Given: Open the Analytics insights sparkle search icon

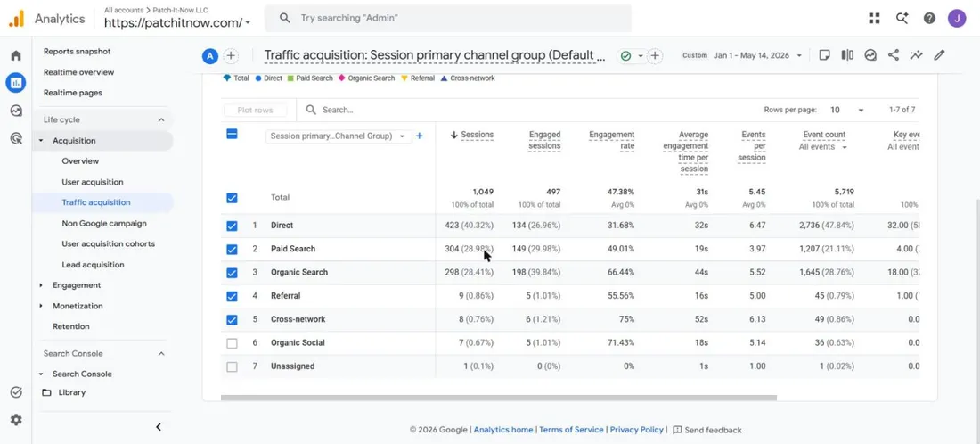Looking at the screenshot, I should [x=902, y=18].
